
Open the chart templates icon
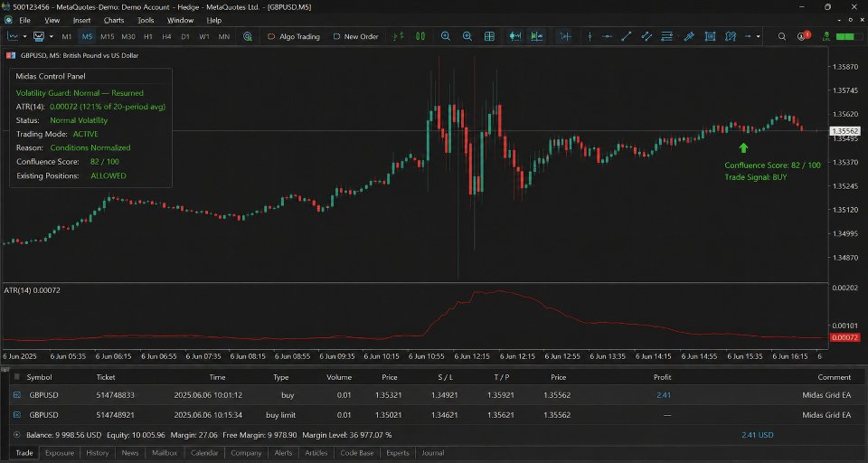(x=39, y=36)
